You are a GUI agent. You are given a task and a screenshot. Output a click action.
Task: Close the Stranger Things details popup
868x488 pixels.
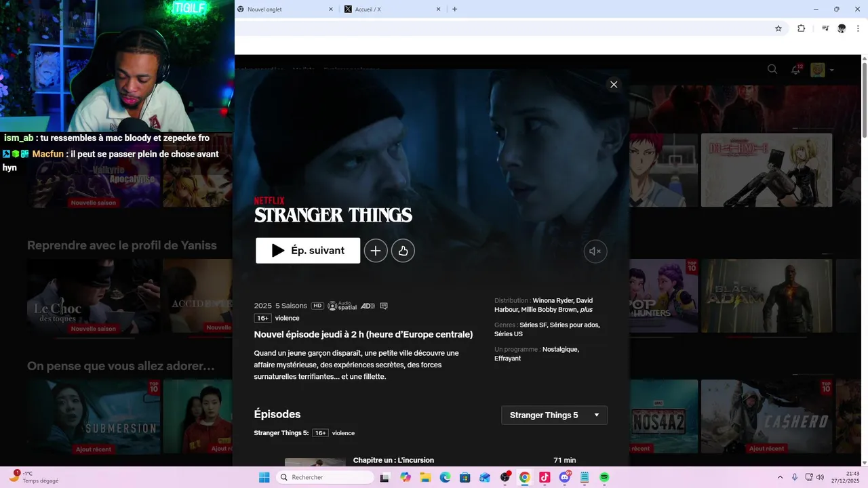(x=614, y=85)
